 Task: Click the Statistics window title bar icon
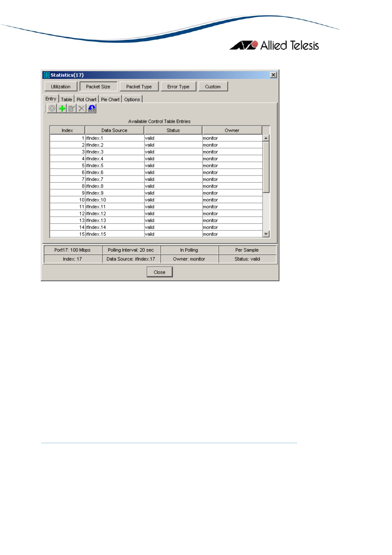[x=46, y=75]
